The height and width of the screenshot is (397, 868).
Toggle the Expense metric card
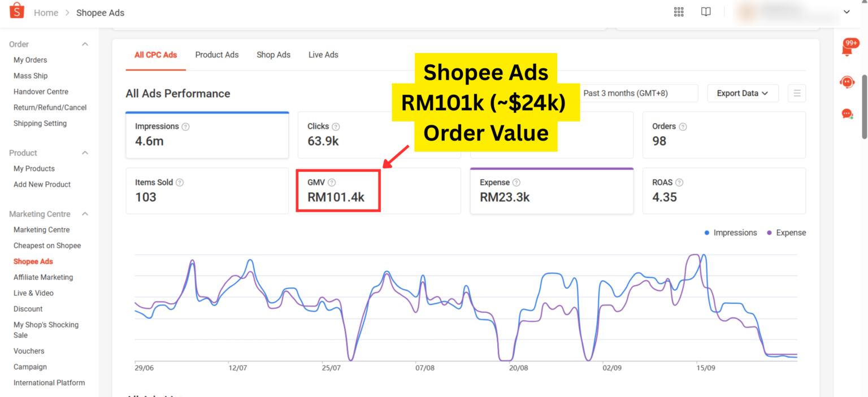tap(551, 191)
